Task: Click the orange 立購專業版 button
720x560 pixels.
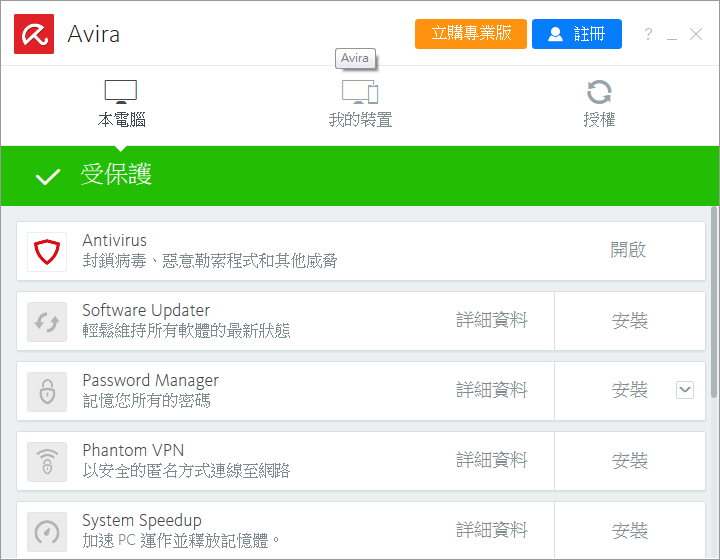Action: coord(471,34)
